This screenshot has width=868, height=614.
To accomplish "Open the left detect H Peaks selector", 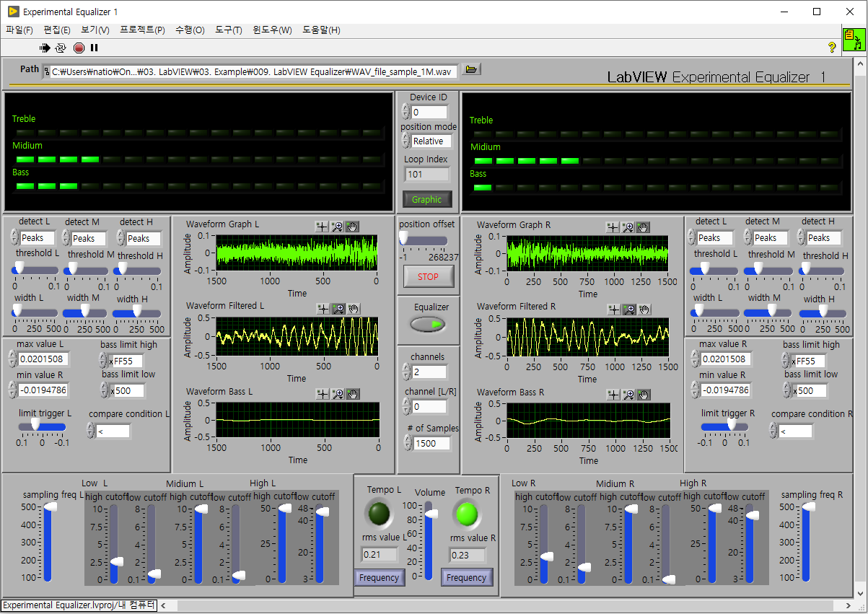I will [144, 238].
